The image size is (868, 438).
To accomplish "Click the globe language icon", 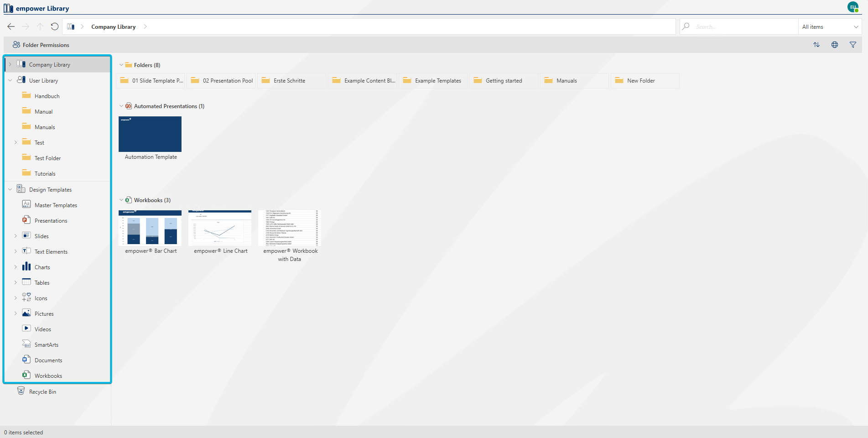I will click(835, 45).
